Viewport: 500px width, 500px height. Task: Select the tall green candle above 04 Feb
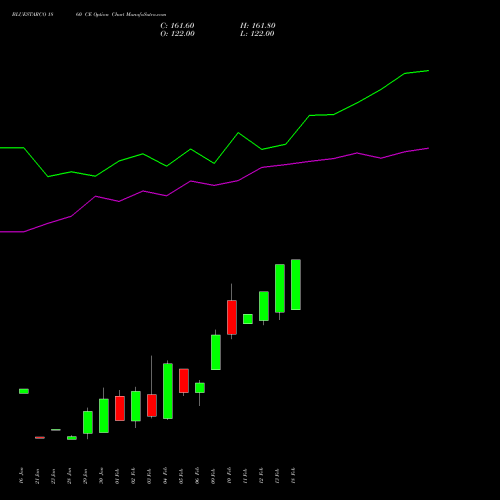(168, 391)
